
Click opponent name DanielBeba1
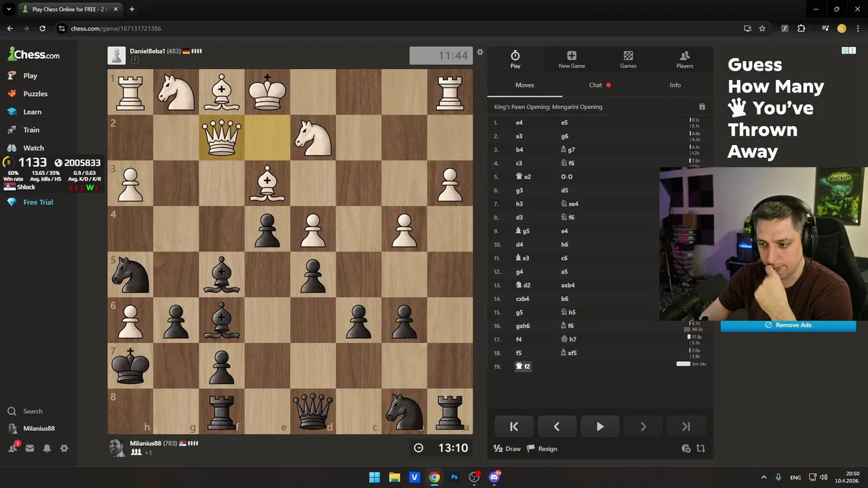pos(147,51)
